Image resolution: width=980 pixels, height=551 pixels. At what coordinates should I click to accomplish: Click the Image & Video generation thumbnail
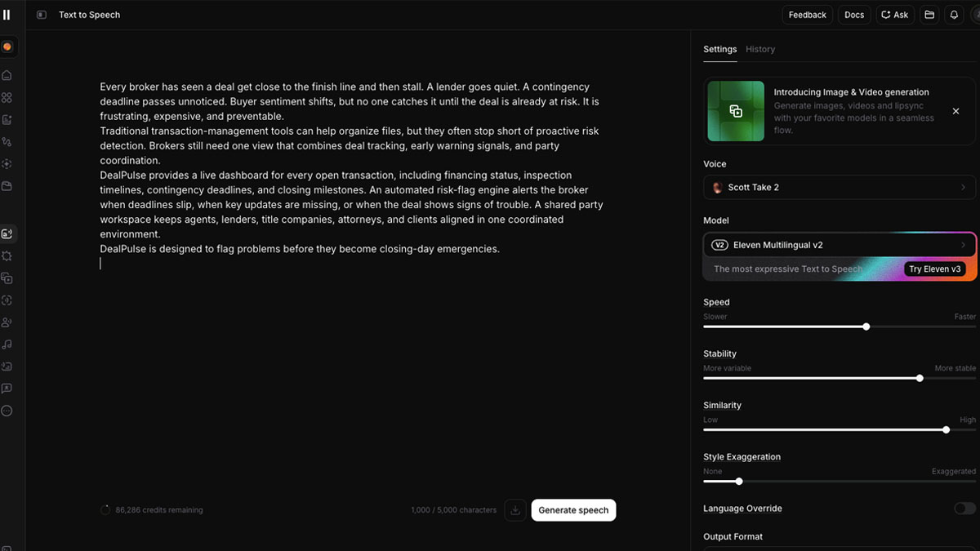click(x=736, y=111)
